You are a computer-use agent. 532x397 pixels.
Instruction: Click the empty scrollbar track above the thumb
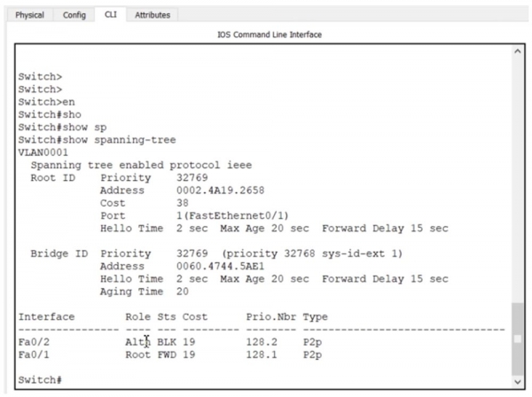[x=518, y=177]
